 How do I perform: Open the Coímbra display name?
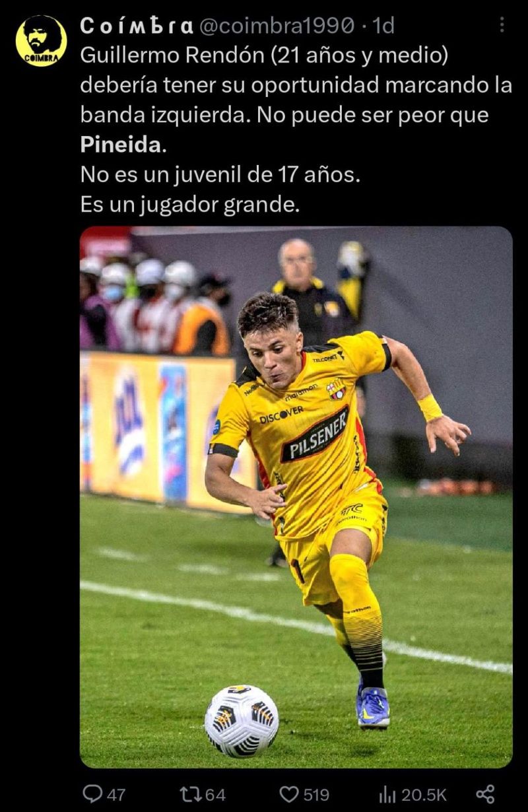[x=137, y=25]
